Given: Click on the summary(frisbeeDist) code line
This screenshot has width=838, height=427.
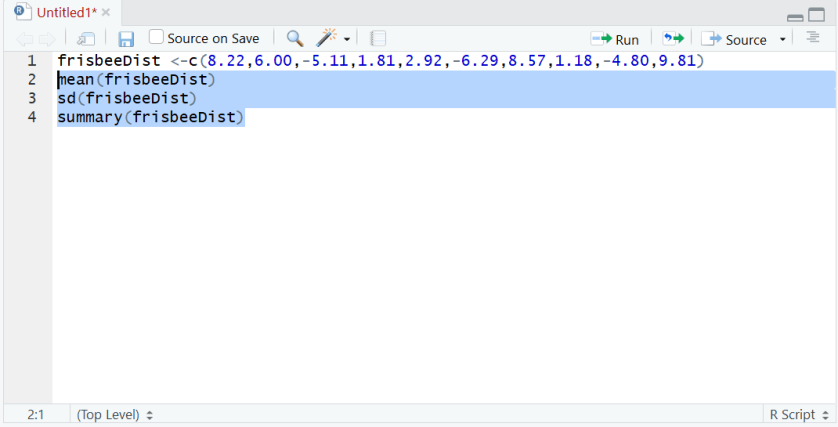Looking at the screenshot, I should pyautogui.click(x=150, y=117).
